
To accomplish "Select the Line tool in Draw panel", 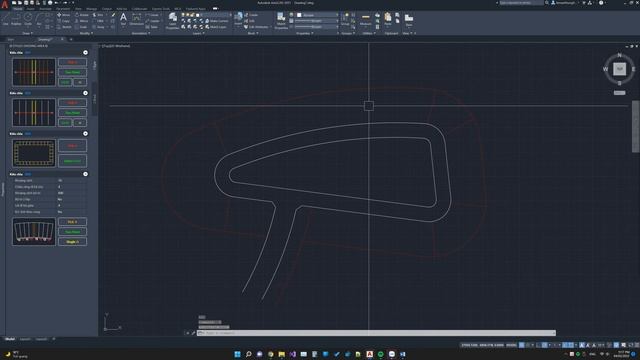I will click(x=5, y=19).
